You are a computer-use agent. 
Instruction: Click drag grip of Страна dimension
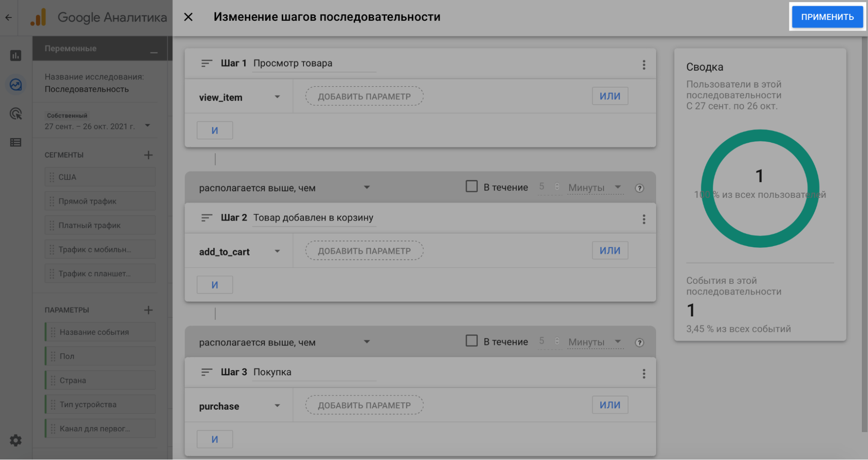click(x=53, y=380)
